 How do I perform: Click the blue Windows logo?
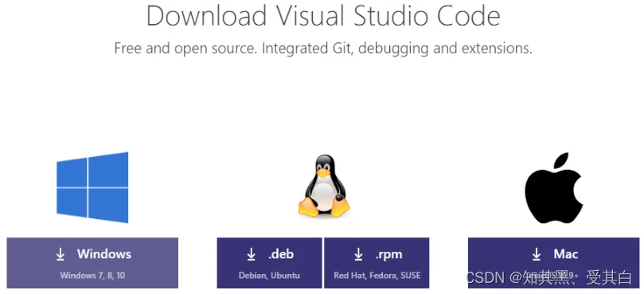pyautogui.click(x=92, y=187)
